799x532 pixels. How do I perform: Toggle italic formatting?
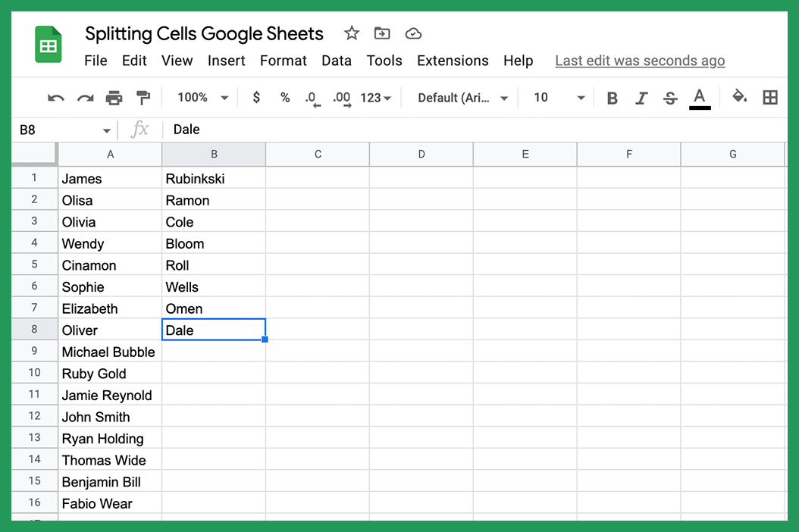(x=641, y=97)
